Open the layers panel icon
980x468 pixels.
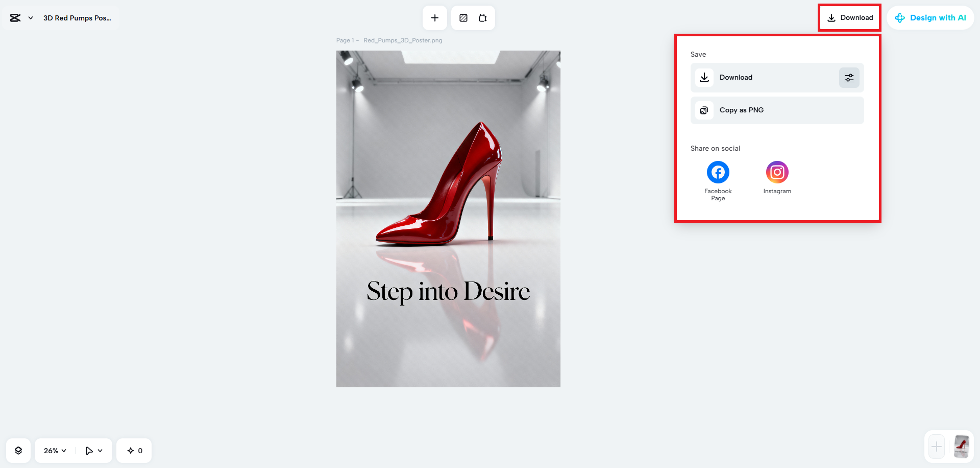click(x=18, y=451)
